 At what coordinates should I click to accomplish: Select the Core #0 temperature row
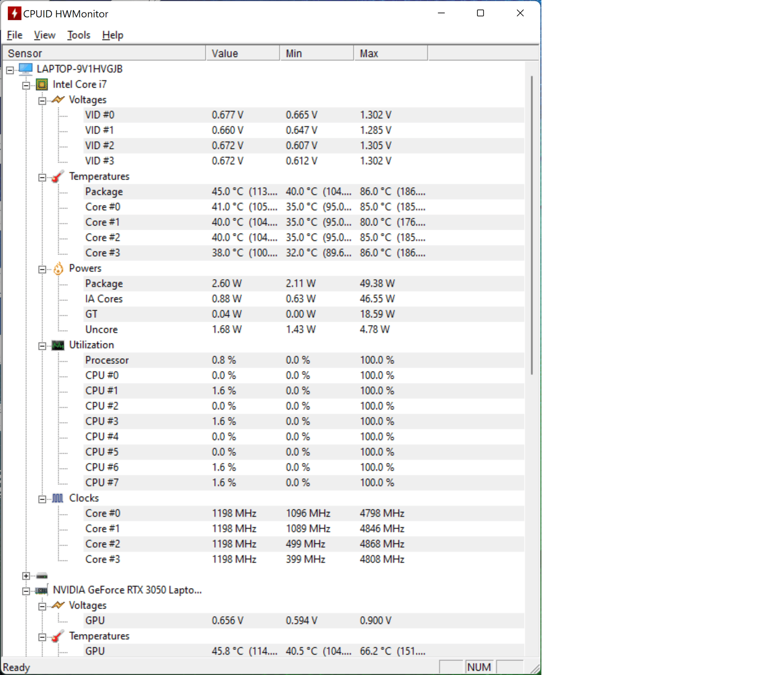pyautogui.click(x=304, y=207)
